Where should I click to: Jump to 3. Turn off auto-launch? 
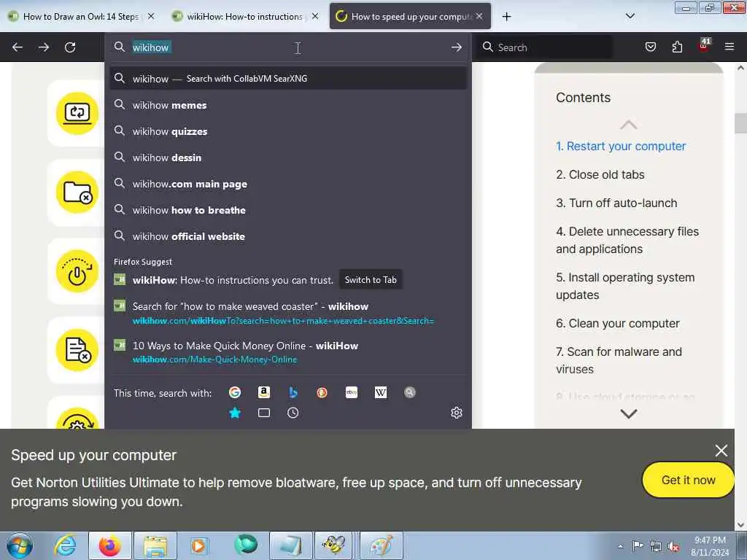(616, 203)
